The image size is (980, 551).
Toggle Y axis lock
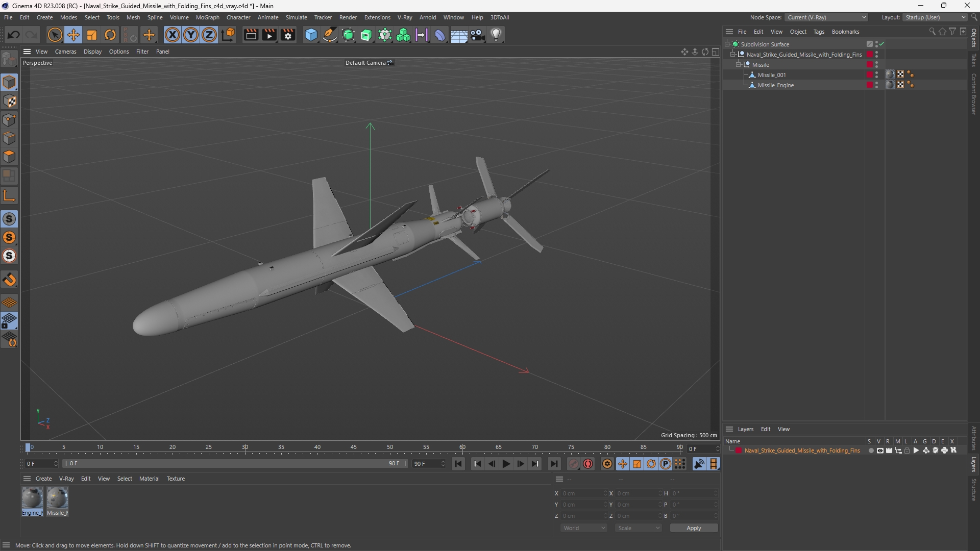tap(191, 35)
